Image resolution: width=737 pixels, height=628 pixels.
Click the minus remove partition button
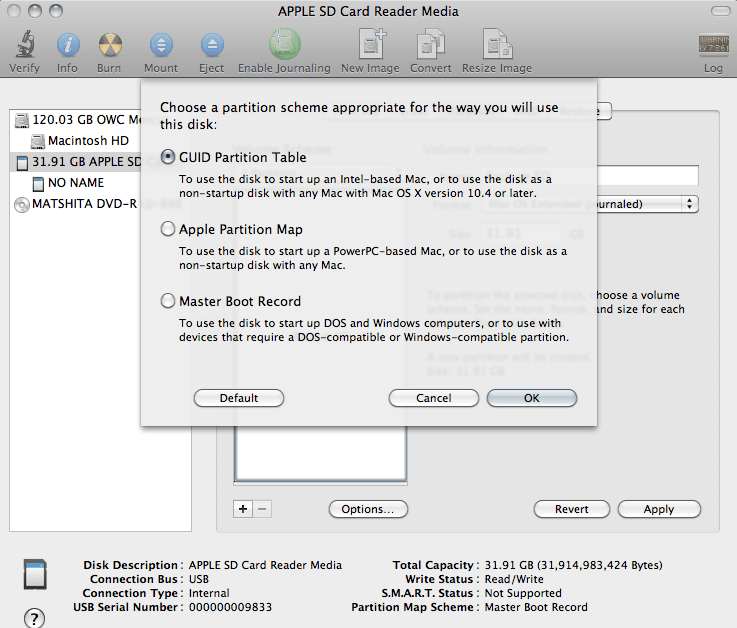tap(262, 509)
